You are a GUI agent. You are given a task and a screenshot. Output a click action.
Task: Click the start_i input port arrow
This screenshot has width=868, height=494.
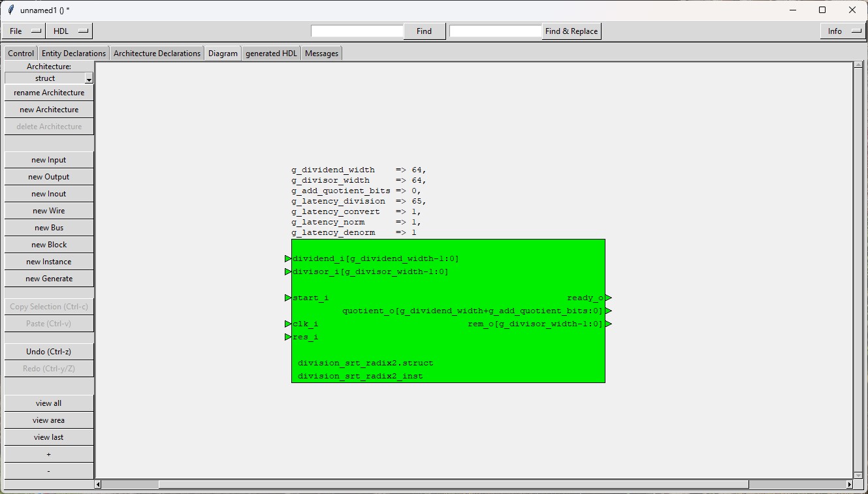[x=288, y=298]
